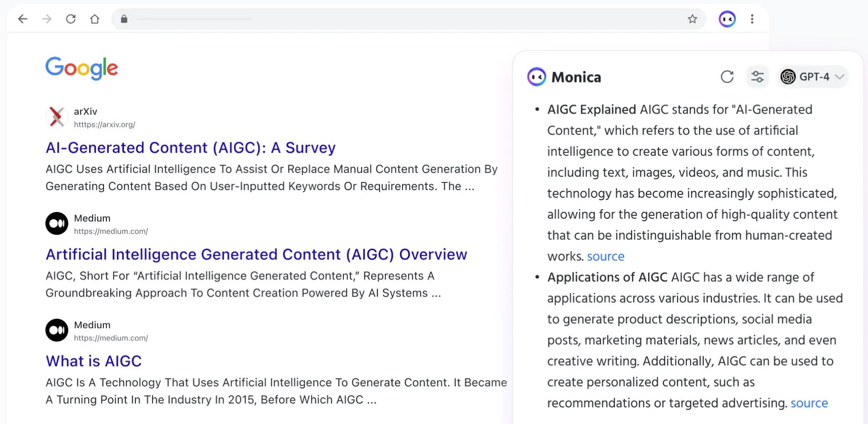Click the browser forward arrow
Screen dimensions: 868x424
pos(47,19)
